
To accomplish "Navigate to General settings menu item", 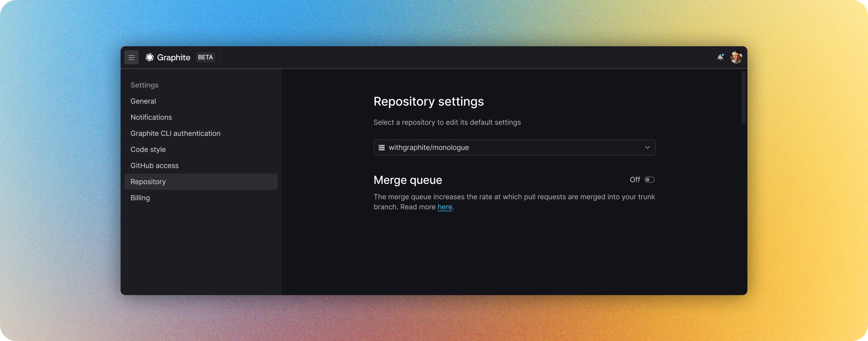I will tap(143, 101).
